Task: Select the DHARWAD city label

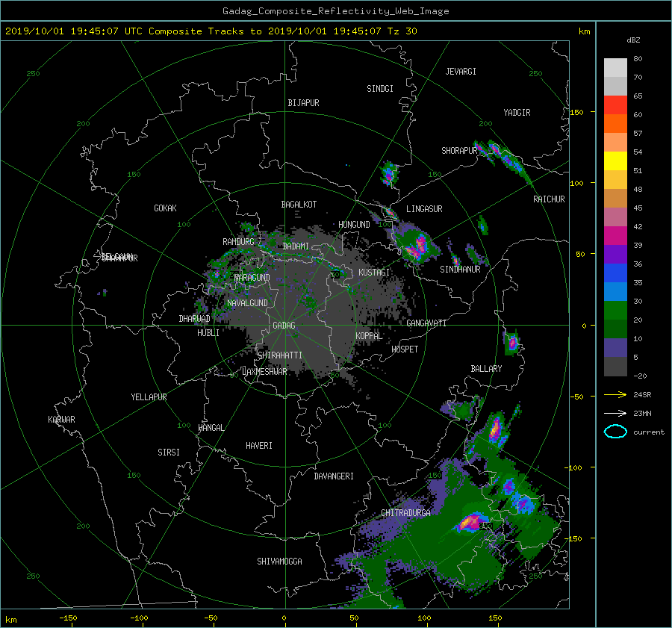Action: (x=194, y=319)
